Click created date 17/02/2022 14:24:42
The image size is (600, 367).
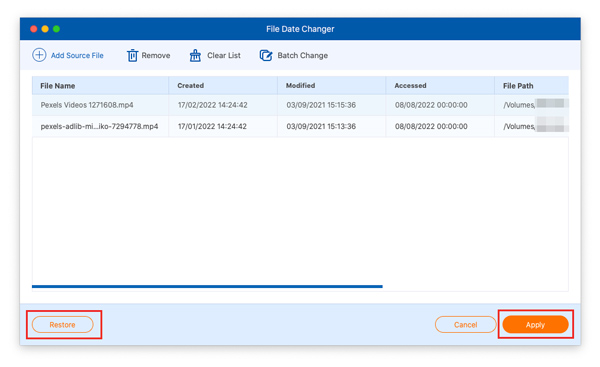[x=212, y=105]
